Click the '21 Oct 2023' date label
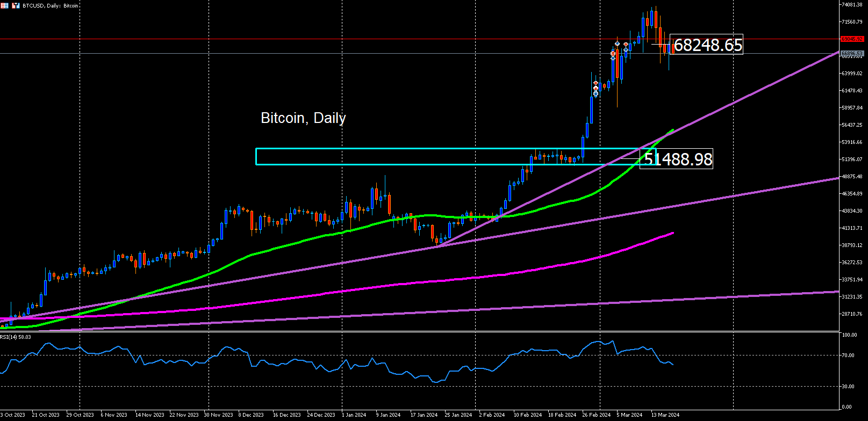Image resolution: width=868 pixels, height=421 pixels. click(x=46, y=415)
